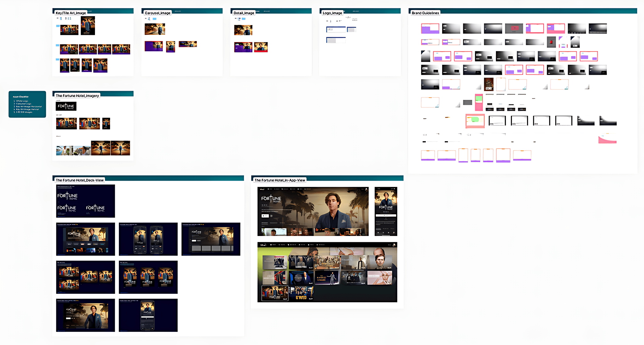This screenshot has height=345, width=644.
Task: Select the Carousel_Image frame label
Action: [157, 13]
